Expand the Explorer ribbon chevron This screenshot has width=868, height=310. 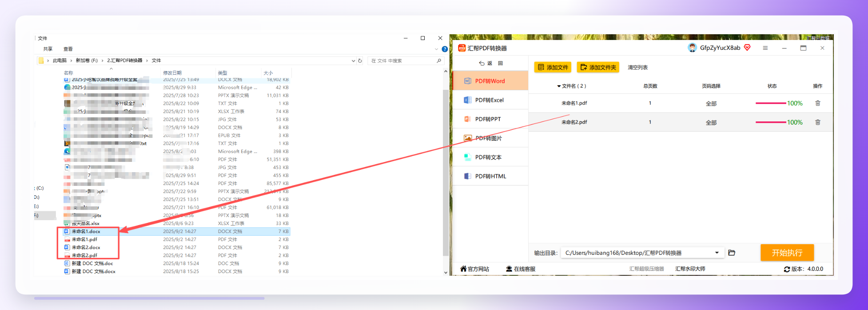436,49
